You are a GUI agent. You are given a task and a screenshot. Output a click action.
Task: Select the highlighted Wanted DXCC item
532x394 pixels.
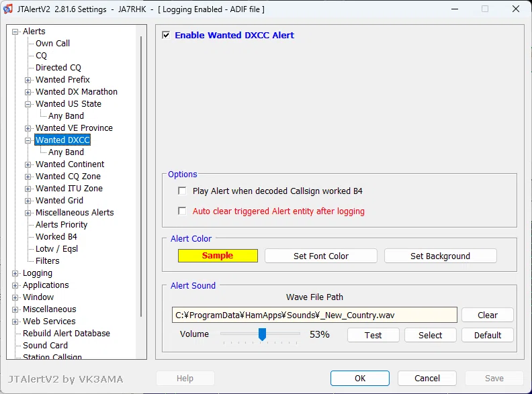pos(62,140)
